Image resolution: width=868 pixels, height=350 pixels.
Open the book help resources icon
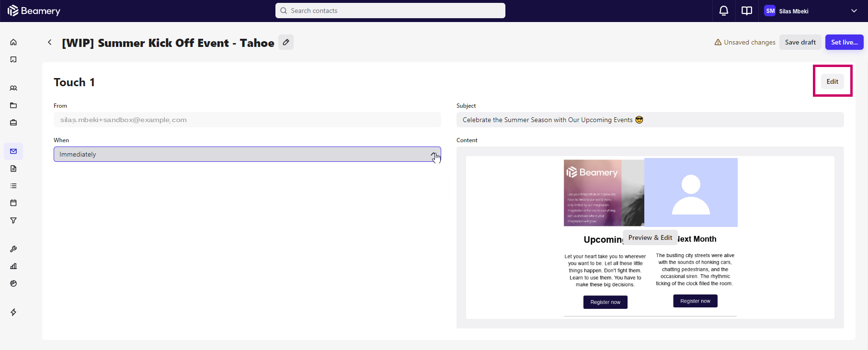coord(747,11)
